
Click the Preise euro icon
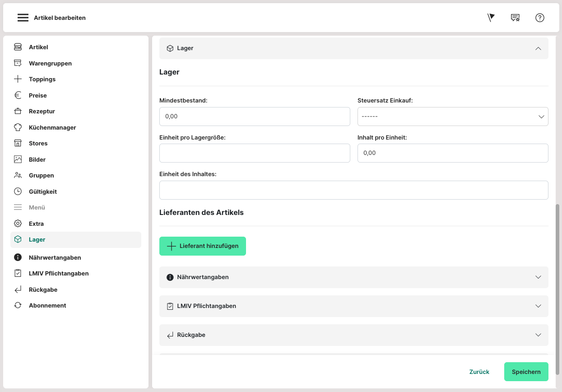point(18,95)
